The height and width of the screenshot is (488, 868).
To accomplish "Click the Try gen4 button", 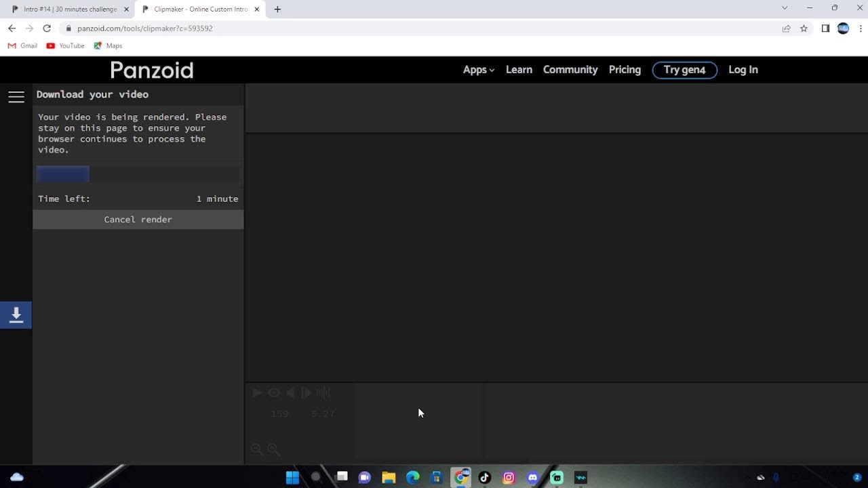I will pos(685,70).
